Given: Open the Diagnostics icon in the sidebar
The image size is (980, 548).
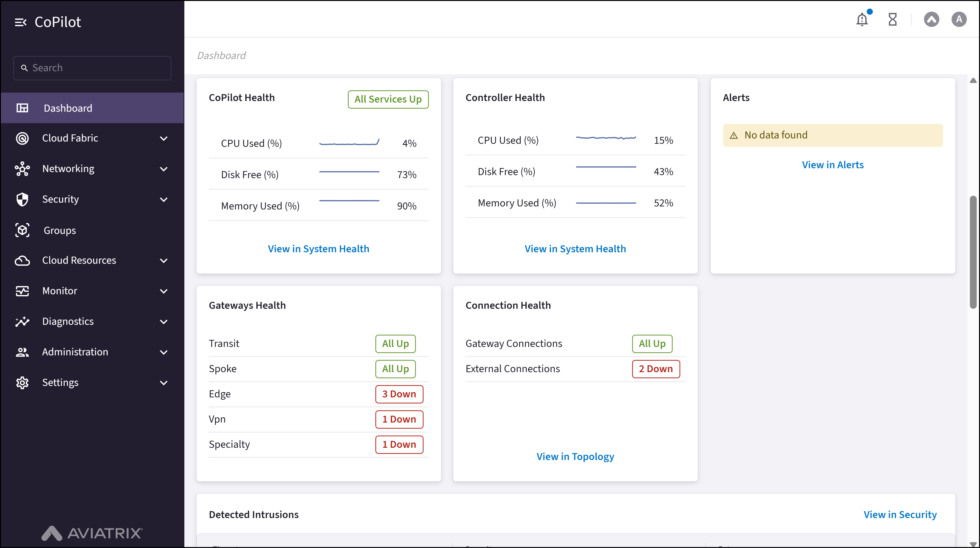Looking at the screenshot, I should click(22, 321).
